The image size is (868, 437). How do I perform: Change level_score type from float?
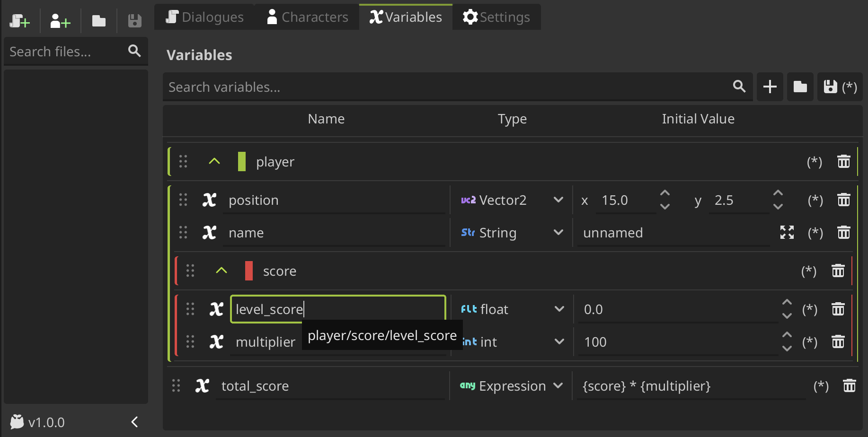[x=560, y=309]
